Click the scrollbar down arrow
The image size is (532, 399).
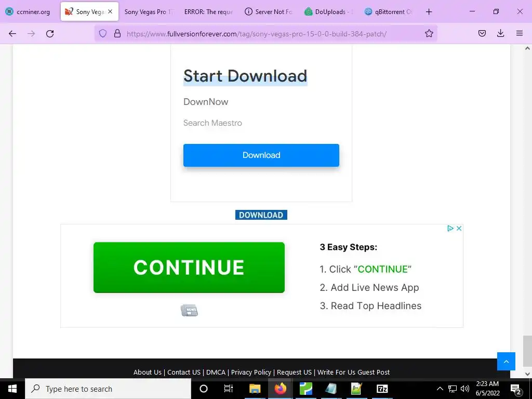[x=527, y=374]
